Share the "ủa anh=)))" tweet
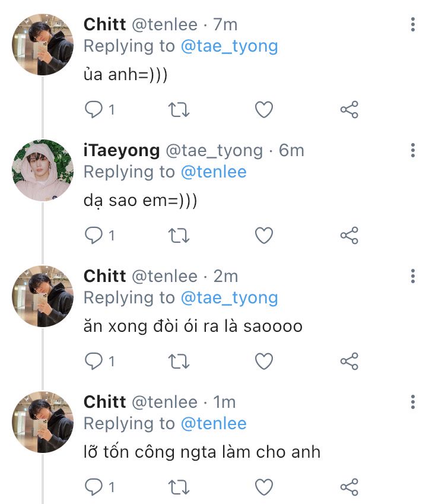 click(349, 109)
